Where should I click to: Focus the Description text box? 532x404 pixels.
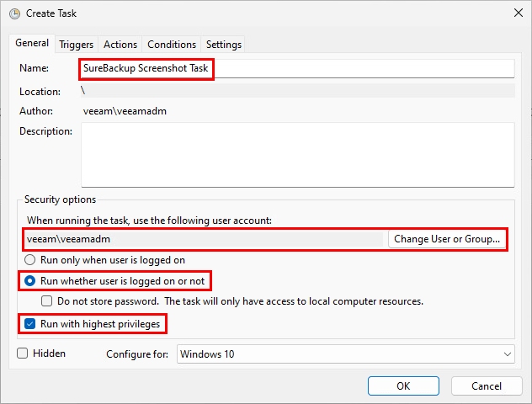click(297, 154)
